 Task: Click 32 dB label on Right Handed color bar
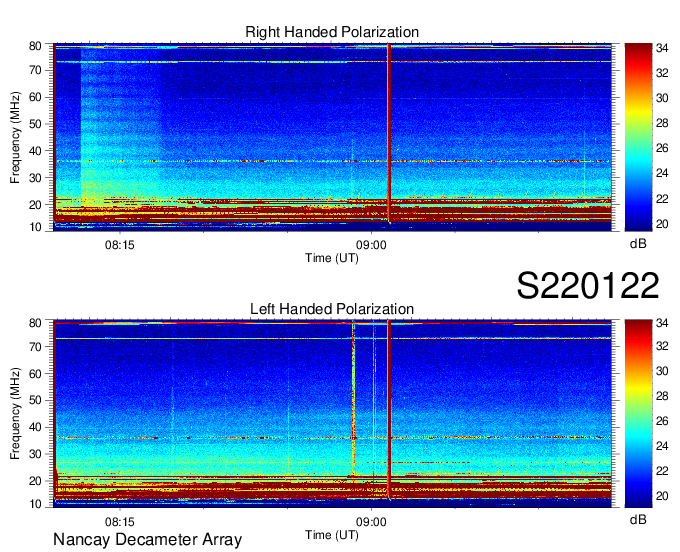click(x=662, y=73)
